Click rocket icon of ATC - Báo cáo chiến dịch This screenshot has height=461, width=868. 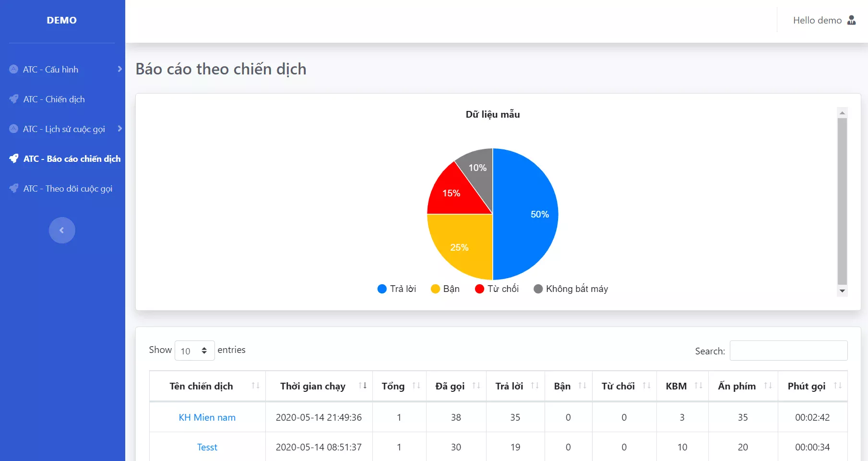pyautogui.click(x=14, y=158)
